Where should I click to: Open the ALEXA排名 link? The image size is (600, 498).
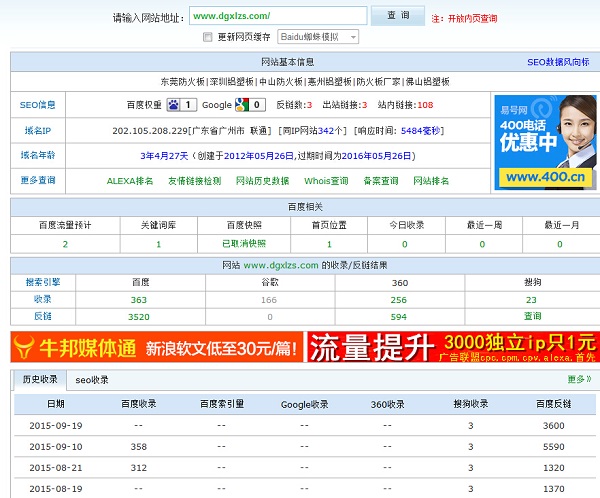[x=130, y=181]
